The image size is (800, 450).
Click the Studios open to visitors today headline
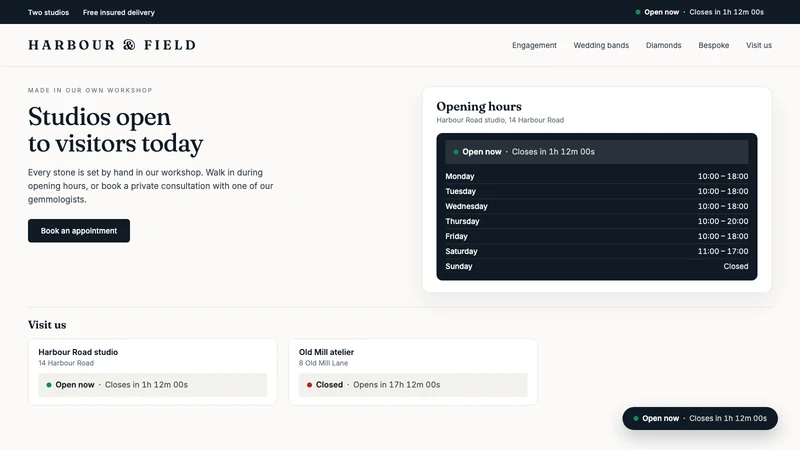(x=116, y=130)
